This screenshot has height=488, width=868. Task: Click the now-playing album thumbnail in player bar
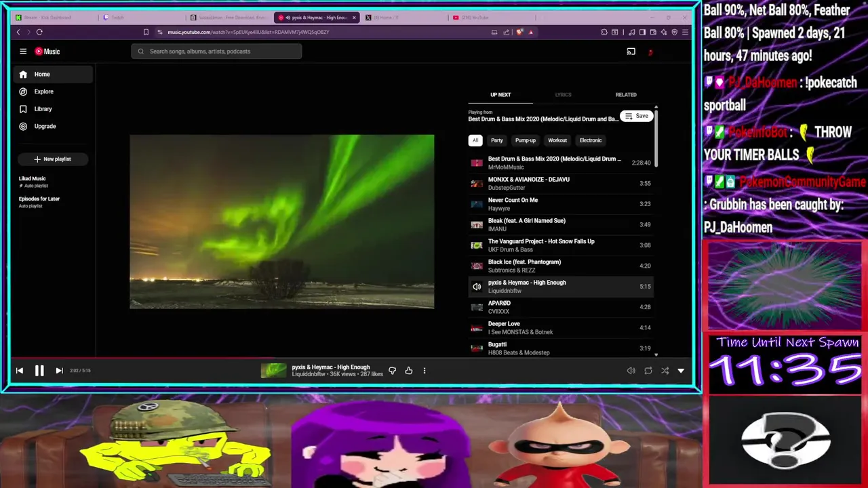(274, 371)
